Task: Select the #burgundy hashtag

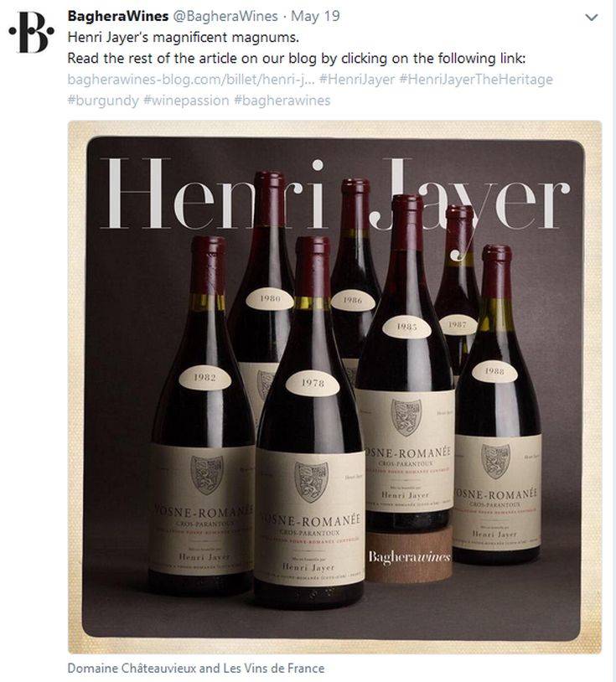Action: 103,101
